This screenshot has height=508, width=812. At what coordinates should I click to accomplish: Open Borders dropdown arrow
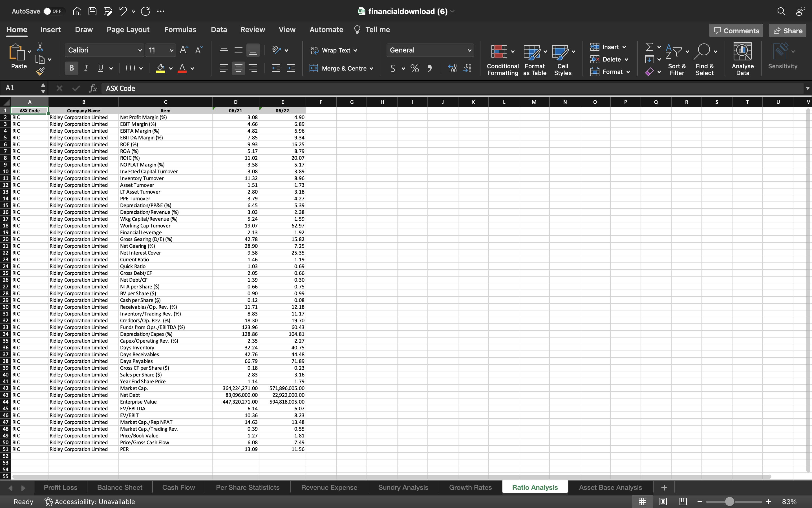[141, 69]
